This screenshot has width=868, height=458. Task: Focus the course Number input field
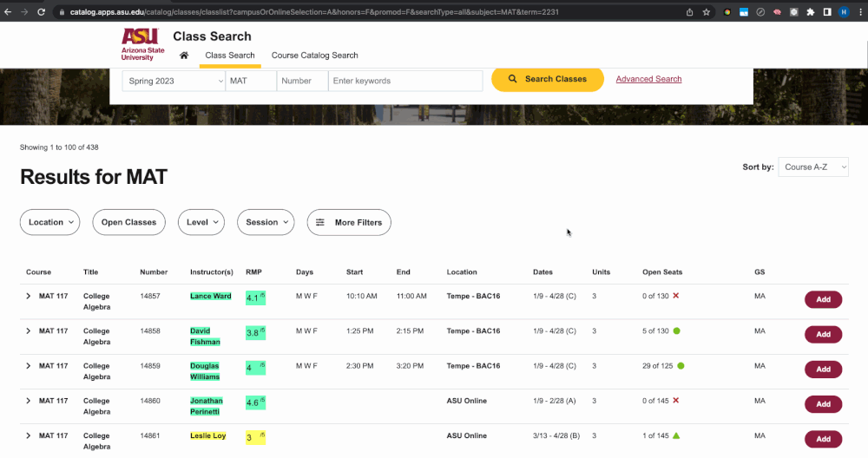(302, 81)
